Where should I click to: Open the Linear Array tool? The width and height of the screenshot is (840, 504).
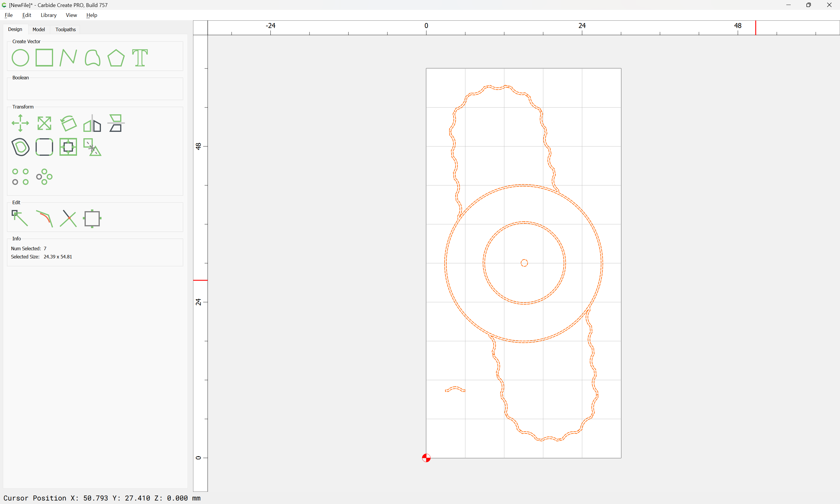tap(20, 176)
